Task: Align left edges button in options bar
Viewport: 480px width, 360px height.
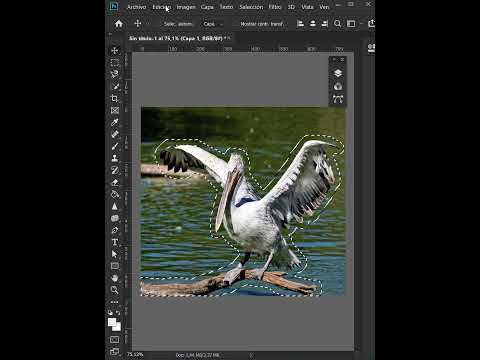Action: tap(300, 24)
